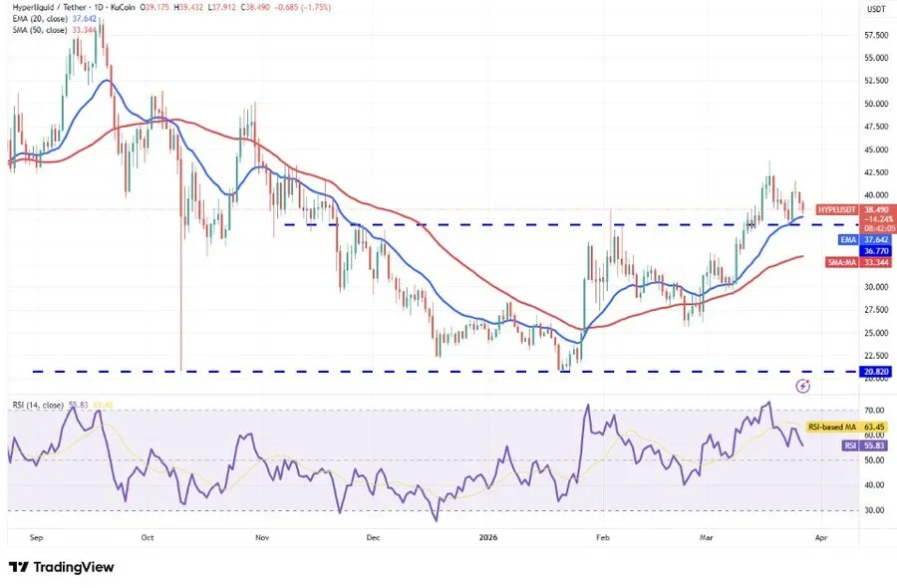Click the lower dashed support line
Viewport: 897px width, 588px height.
tap(446, 372)
